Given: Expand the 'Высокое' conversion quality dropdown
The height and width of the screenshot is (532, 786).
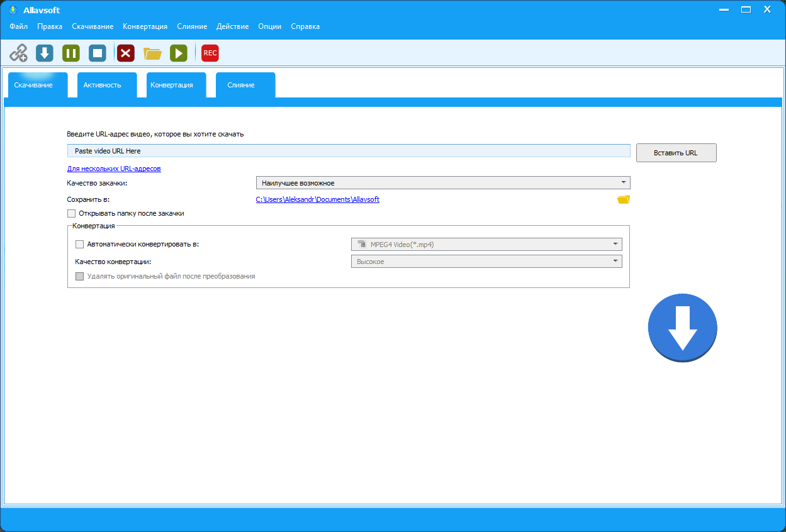Looking at the screenshot, I should (x=486, y=262).
